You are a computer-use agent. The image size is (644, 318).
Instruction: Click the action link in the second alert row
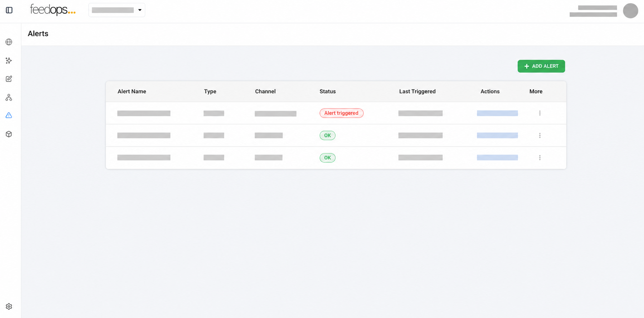click(x=497, y=135)
